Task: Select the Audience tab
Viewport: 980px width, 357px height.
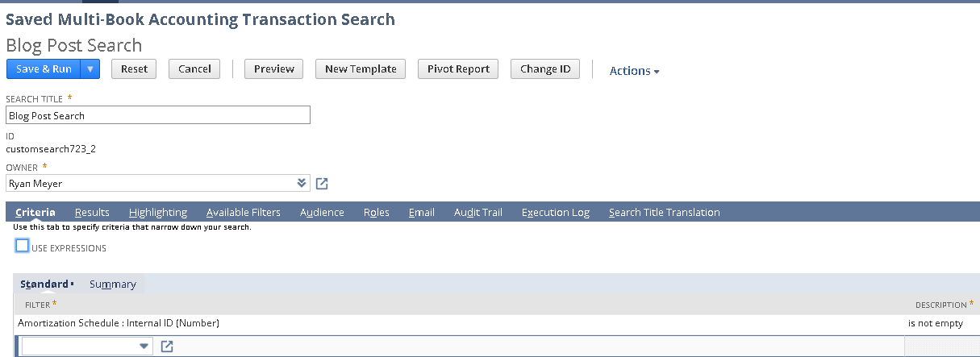Action: tap(322, 213)
